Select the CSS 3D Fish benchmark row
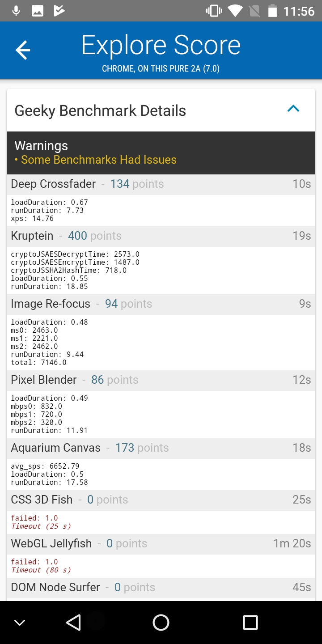The width and height of the screenshot is (322, 644). 161,500
